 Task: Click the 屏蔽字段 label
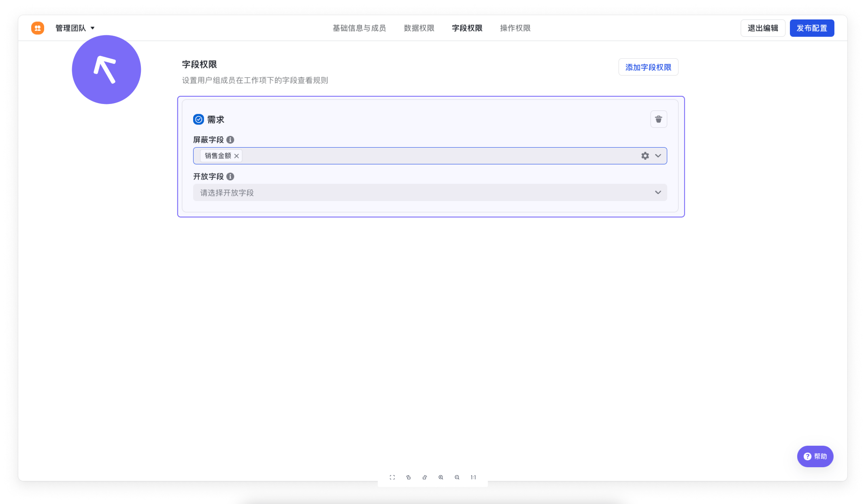click(x=209, y=140)
